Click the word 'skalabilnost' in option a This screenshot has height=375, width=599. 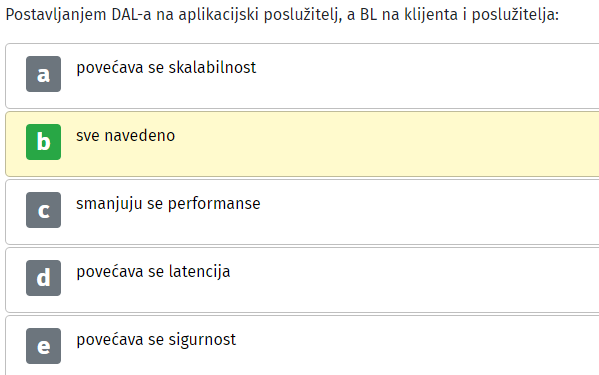click(x=212, y=68)
